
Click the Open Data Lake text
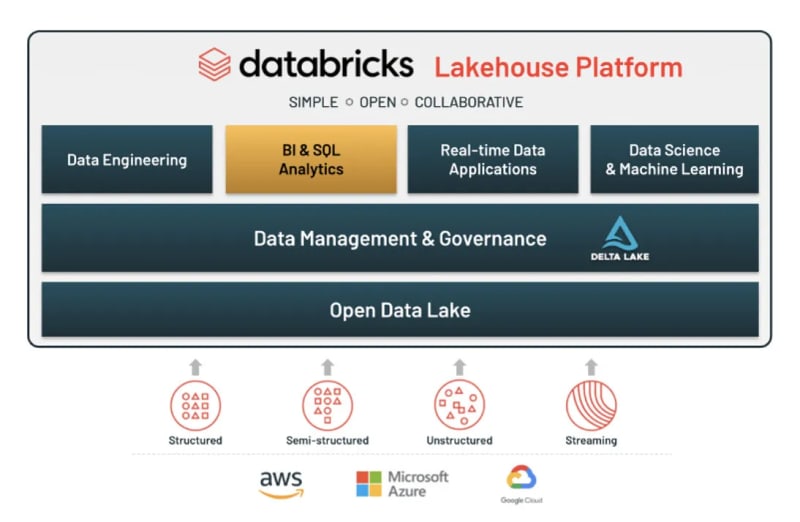tap(400, 310)
